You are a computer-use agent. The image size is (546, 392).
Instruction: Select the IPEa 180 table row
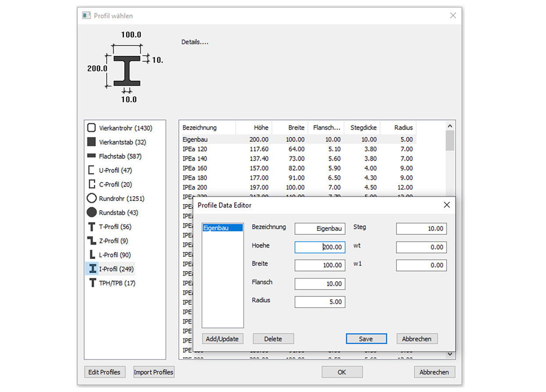[298, 178]
